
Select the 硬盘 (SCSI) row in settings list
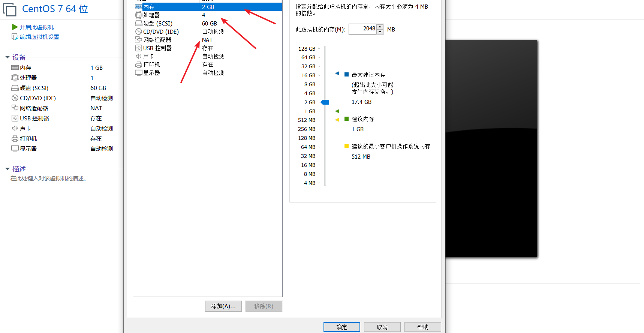[x=208, y=23]
